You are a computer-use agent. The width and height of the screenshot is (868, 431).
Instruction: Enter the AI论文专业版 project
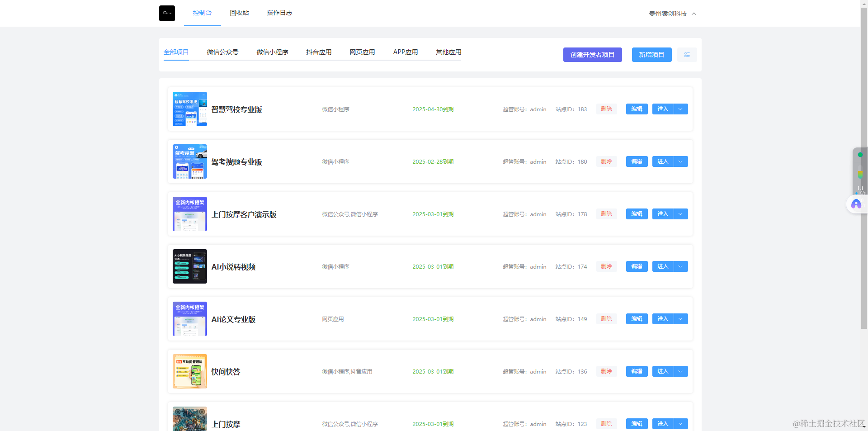[663, 319]
